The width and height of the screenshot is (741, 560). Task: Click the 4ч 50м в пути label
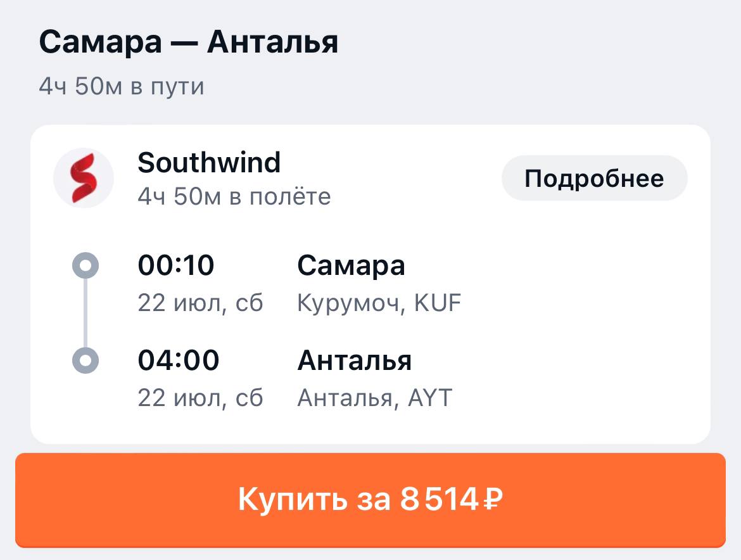click(122, 86)
